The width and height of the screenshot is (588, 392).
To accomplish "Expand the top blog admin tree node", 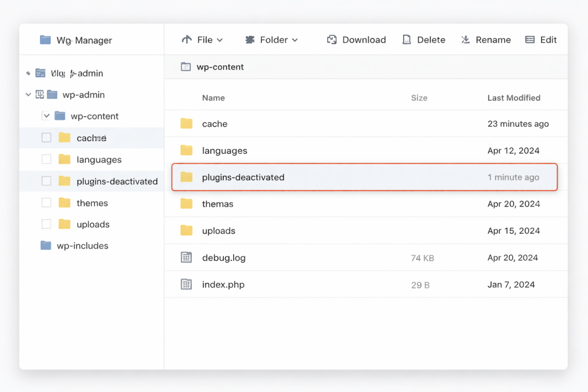I will tap(28, 73).
